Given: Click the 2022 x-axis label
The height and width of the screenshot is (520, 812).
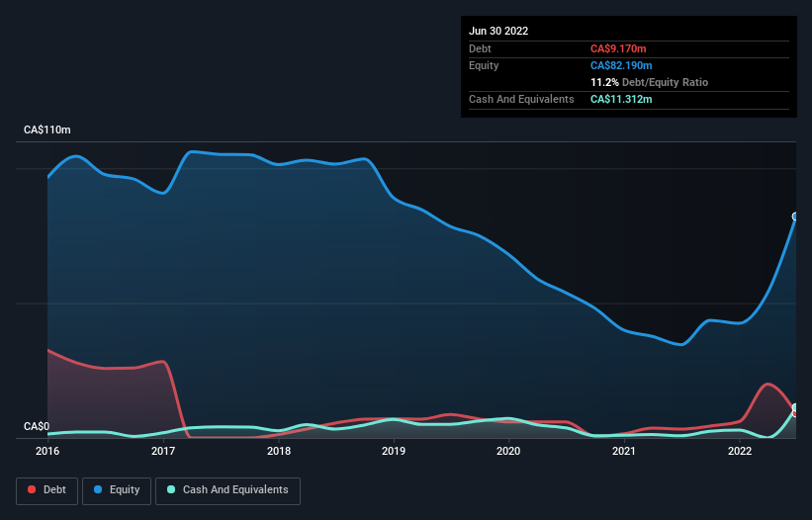Looking at the screenshot, I should click(x=740, y=451).
